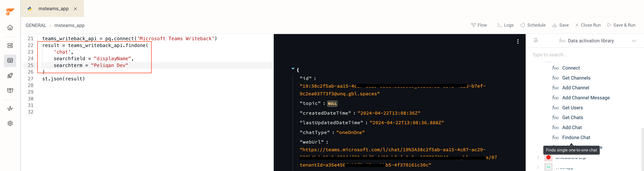Click the pin icon in library panel
Viewport: 644px width, 171px height.
(x=536, y=40)
